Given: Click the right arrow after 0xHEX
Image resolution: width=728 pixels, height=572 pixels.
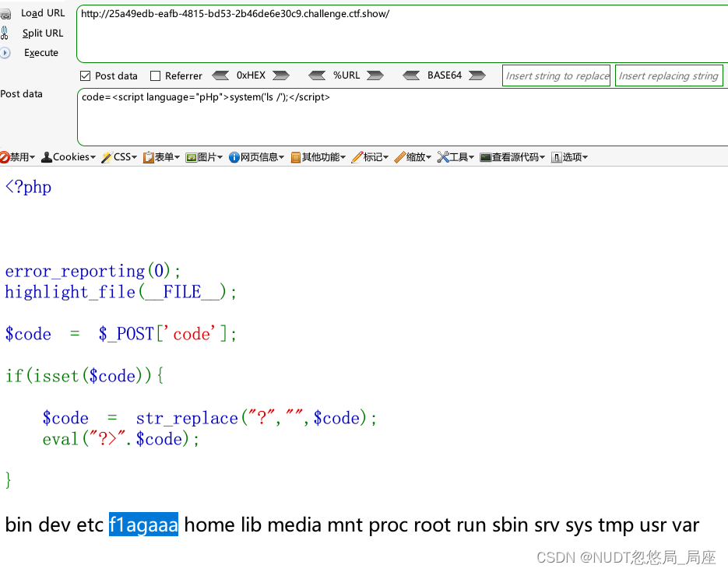Looking at the screenshot, I should (281, 75).
